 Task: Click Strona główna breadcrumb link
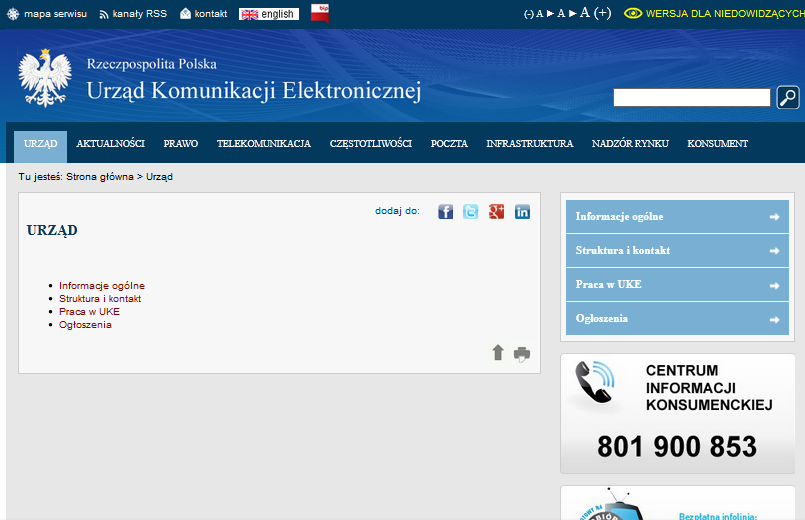100,177
